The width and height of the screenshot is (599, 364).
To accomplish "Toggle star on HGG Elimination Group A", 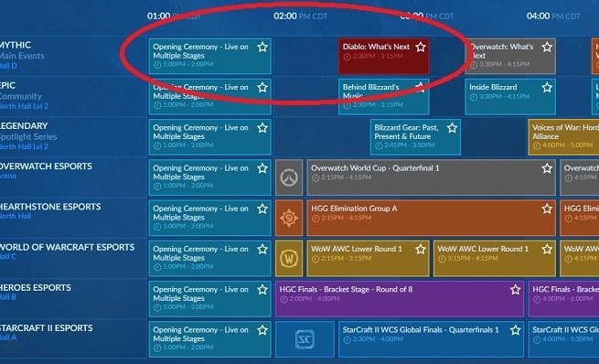I will pyautogui.click(x=547, y=209).
